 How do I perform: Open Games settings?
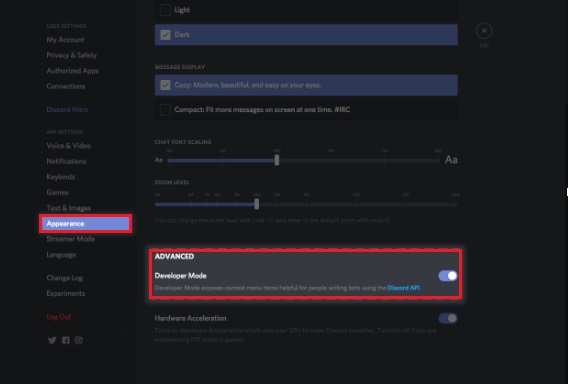point(57,192)
